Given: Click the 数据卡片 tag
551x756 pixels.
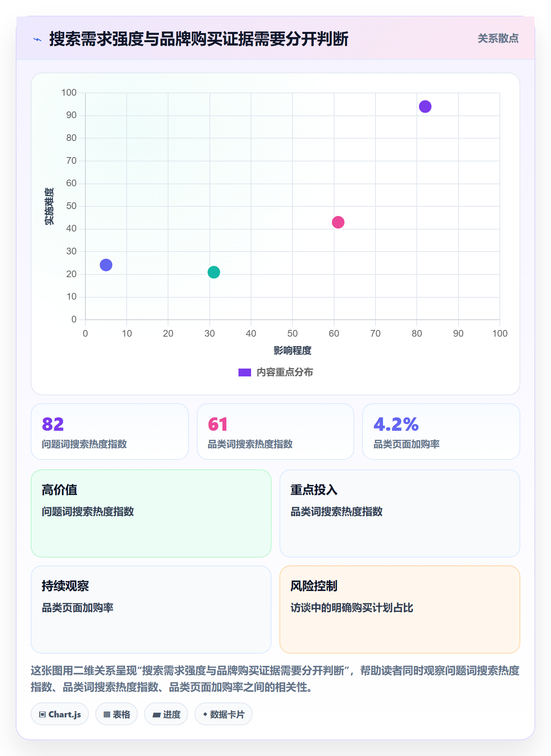Looking at the screenshot, I should click(x=224, y=714).
